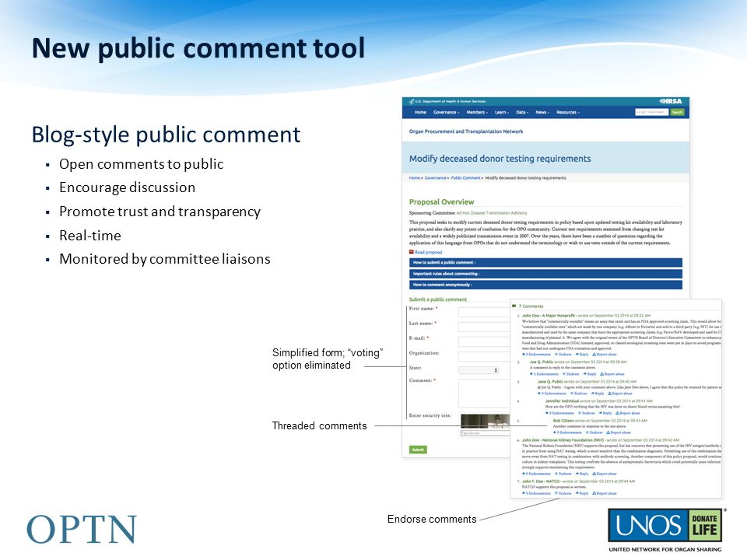The image size is (747, 560).
Task: Click the Home breadcrumb link
Action: [x=415, y=177]
